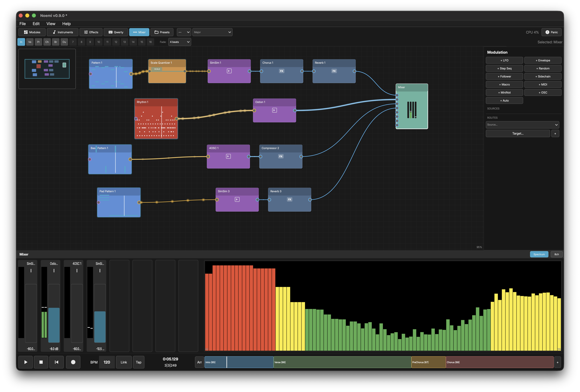Open the Fade 4 beats dropdown
This screenshot has width=580, height=392.
(x=180, y=42)
